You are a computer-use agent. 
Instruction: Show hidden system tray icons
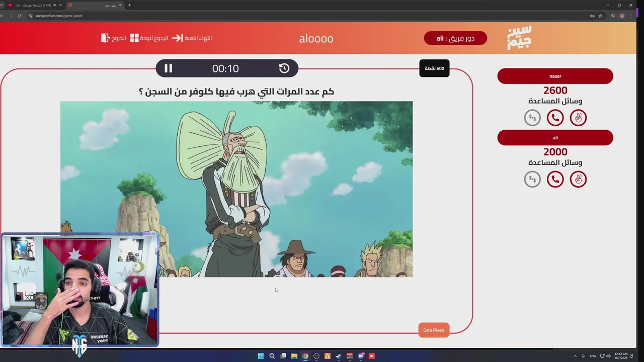(575, 356)
